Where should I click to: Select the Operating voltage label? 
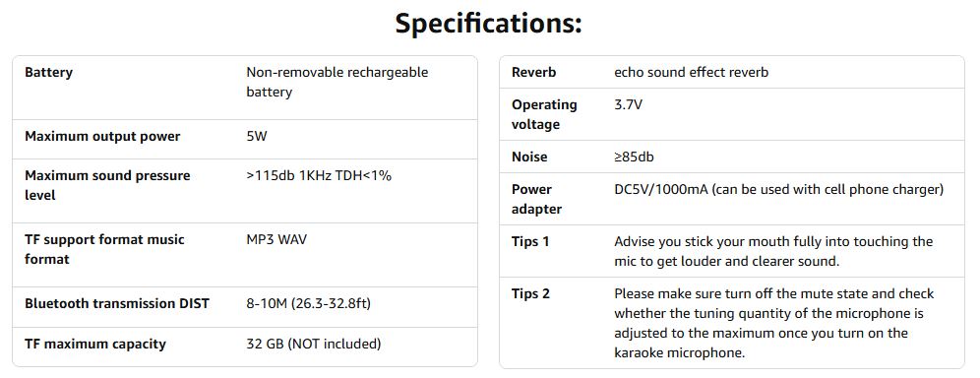tap(544, 114)
